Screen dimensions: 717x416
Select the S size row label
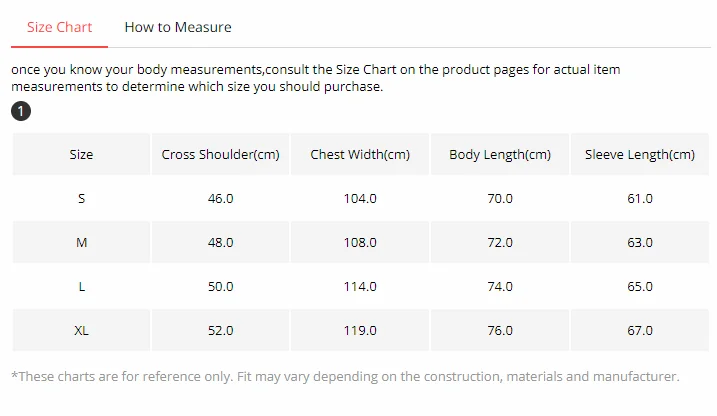click(x=81, y=198)
